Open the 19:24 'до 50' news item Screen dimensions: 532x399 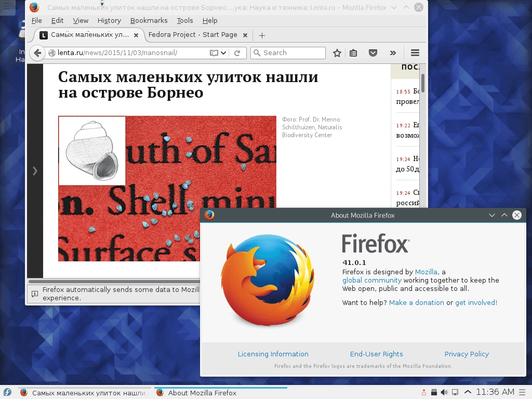[407, 164]
